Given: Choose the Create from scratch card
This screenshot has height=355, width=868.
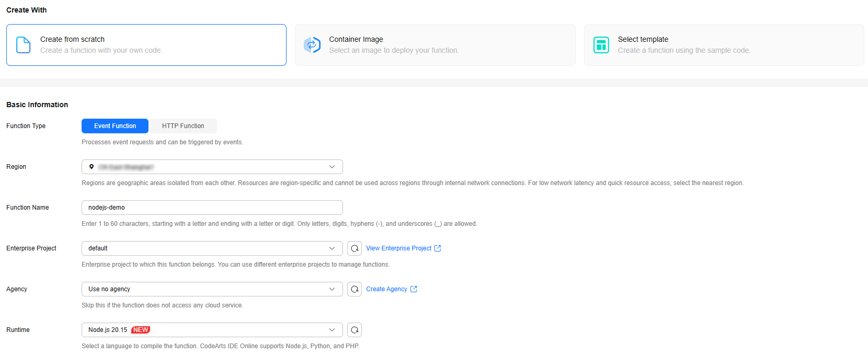Looking at the screenshot, I should point(146,45).
